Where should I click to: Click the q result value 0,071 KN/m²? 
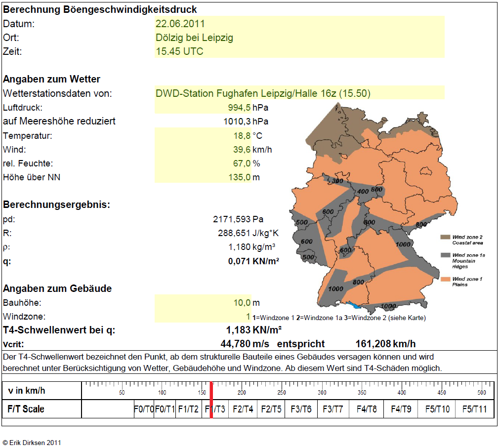coord(253,261)
